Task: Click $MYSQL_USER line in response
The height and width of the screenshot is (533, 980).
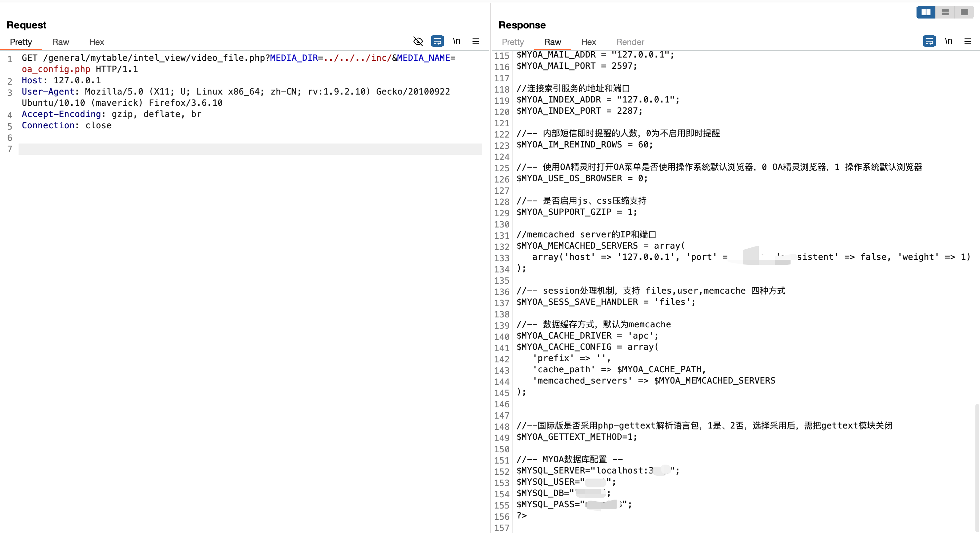Action: coord(566,482)
